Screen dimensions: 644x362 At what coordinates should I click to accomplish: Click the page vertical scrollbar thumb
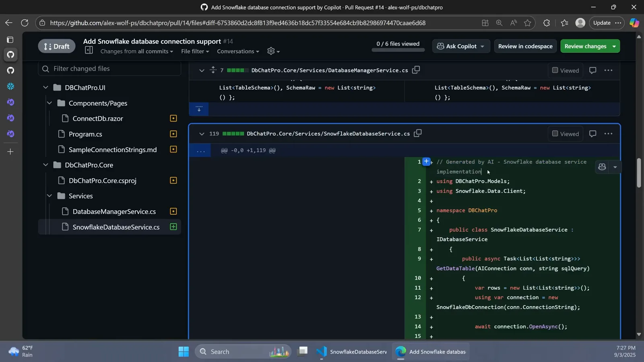coord(639,173)
